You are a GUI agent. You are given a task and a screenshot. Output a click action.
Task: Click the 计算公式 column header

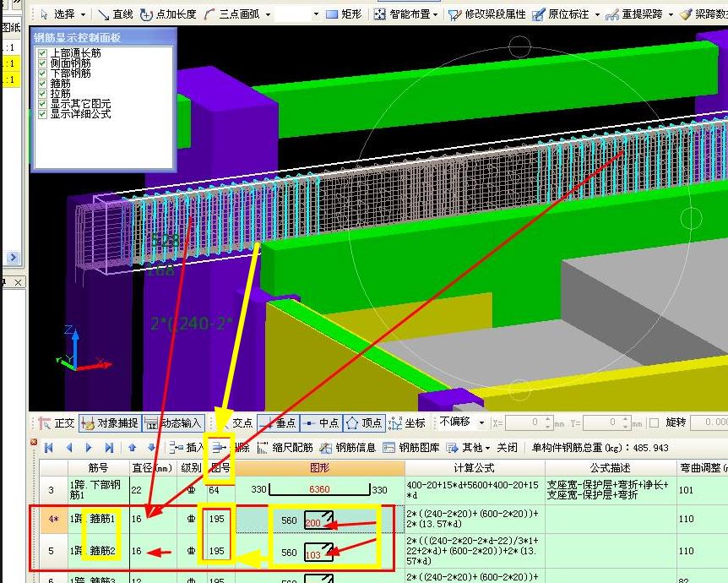pyautogui.click(x=475, y=468)
